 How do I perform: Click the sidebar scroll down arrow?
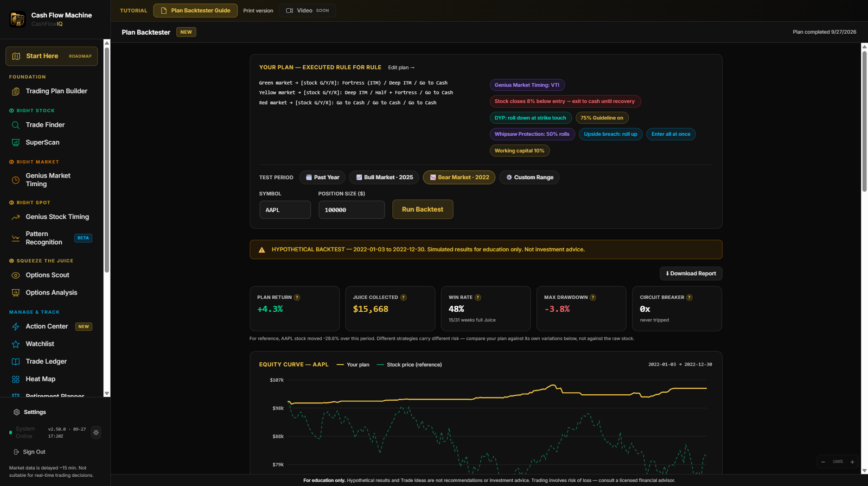107,393
